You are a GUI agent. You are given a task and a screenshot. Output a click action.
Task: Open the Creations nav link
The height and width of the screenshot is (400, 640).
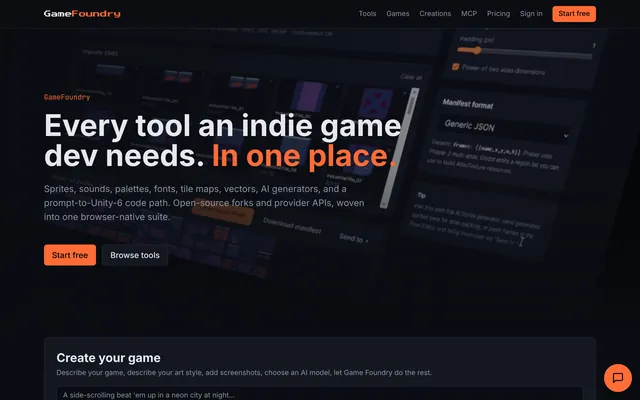[435, 13]
